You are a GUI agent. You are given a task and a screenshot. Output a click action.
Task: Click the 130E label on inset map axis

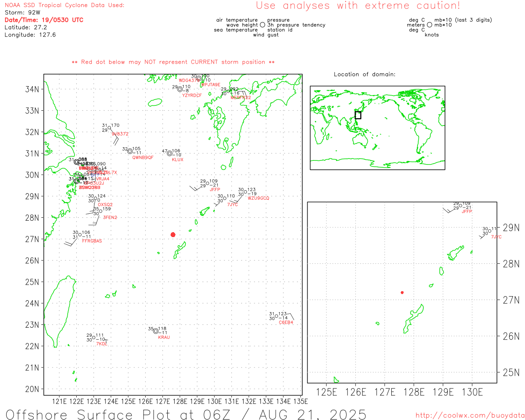tap(472, 392)
